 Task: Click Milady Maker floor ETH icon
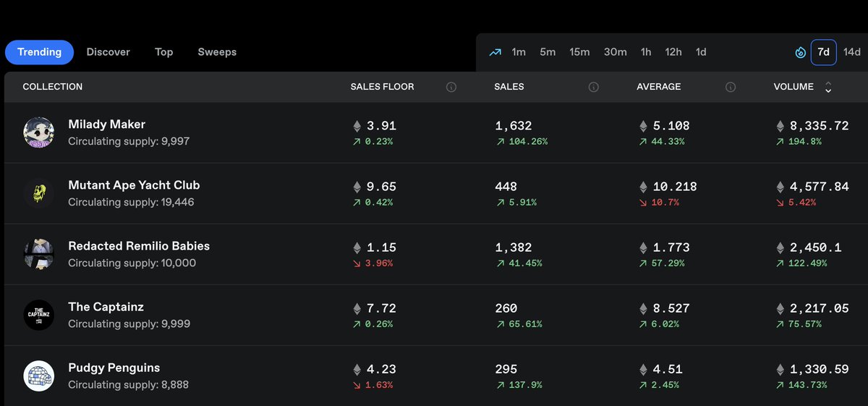pyautogui.click(x=356, y=126)
